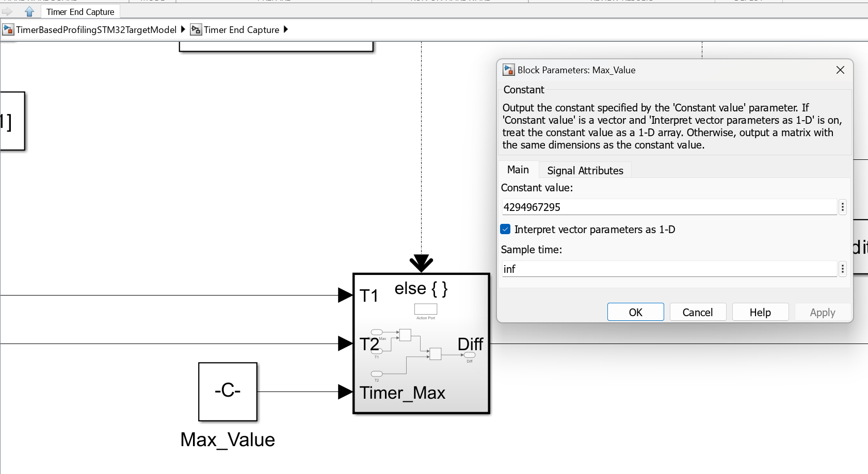Image resolution: width=868 pixels, height=474 pixels.
Task: Click the Simulink model icon before TimerBasedProfilingSTM32TargetModel
Action: (8, 29)
